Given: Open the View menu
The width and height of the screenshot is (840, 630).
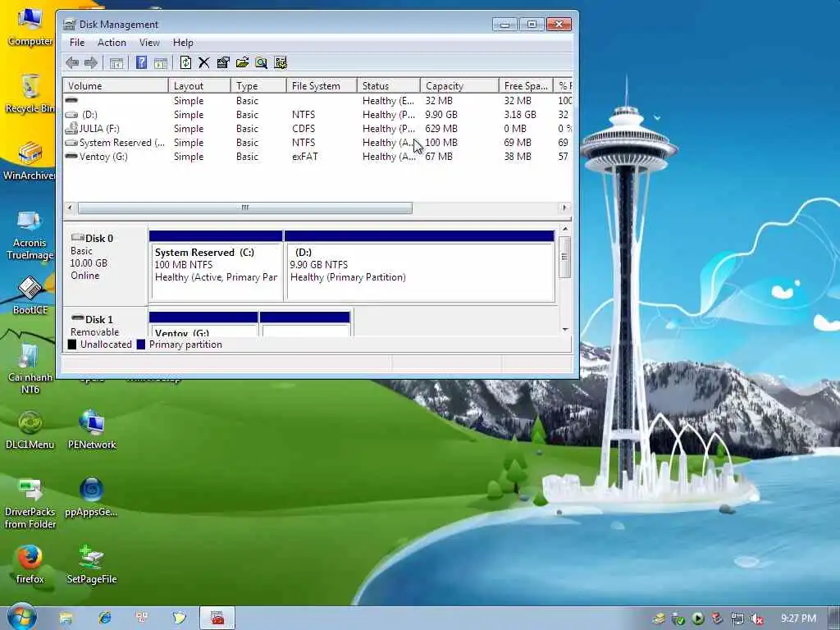Looking at the screenshot, I should [149, 43].
